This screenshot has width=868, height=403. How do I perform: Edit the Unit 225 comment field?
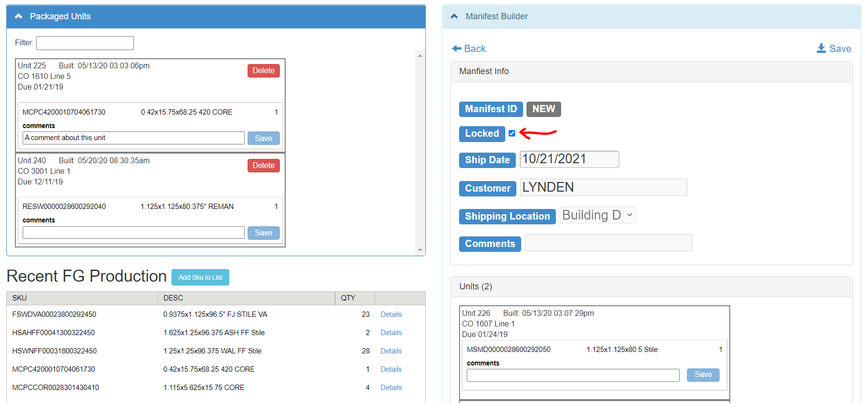[133, 138]
